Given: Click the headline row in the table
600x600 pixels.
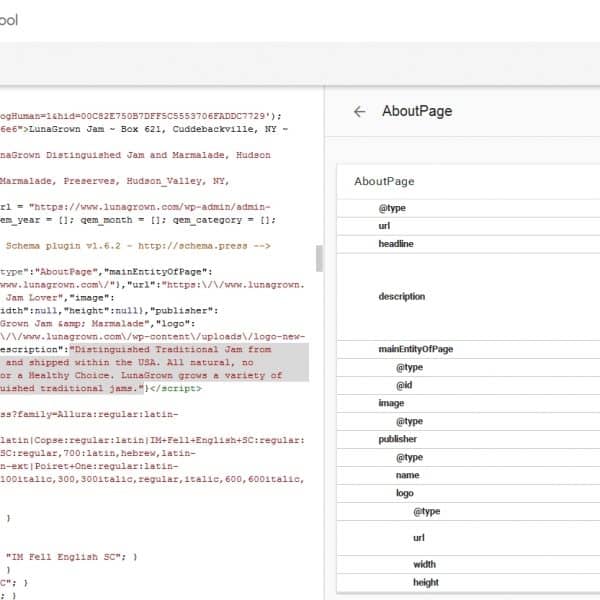Looking at the screenshot, I should (x=468, y=244).
